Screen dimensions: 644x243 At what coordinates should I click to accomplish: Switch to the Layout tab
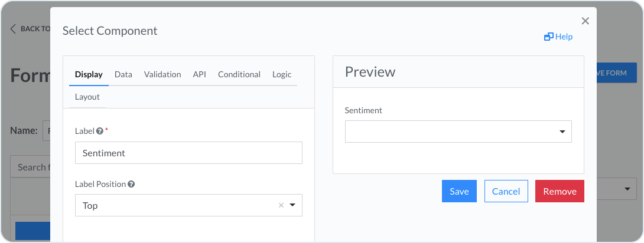(87, 97)
